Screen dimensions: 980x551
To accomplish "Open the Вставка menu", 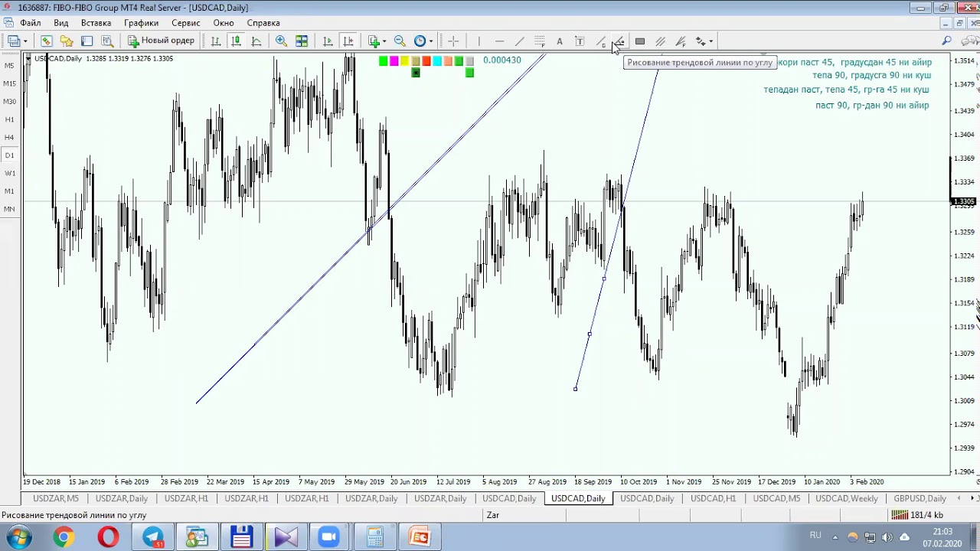I will click(x=96, y=23).
